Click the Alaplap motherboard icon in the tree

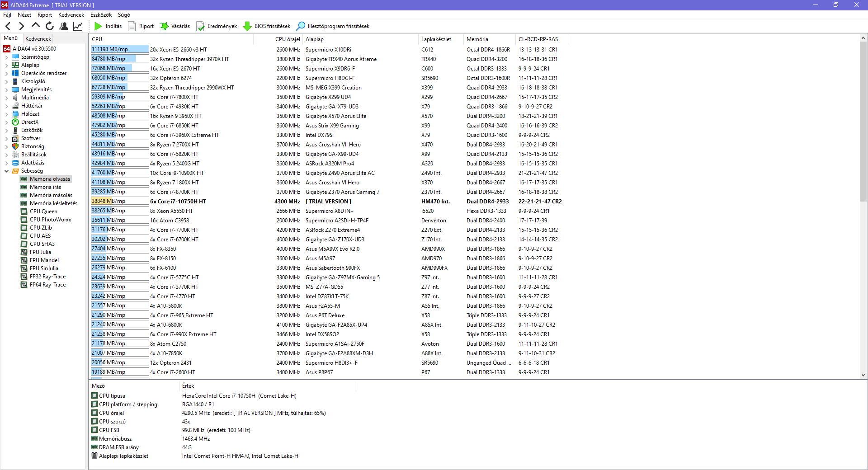15,65
